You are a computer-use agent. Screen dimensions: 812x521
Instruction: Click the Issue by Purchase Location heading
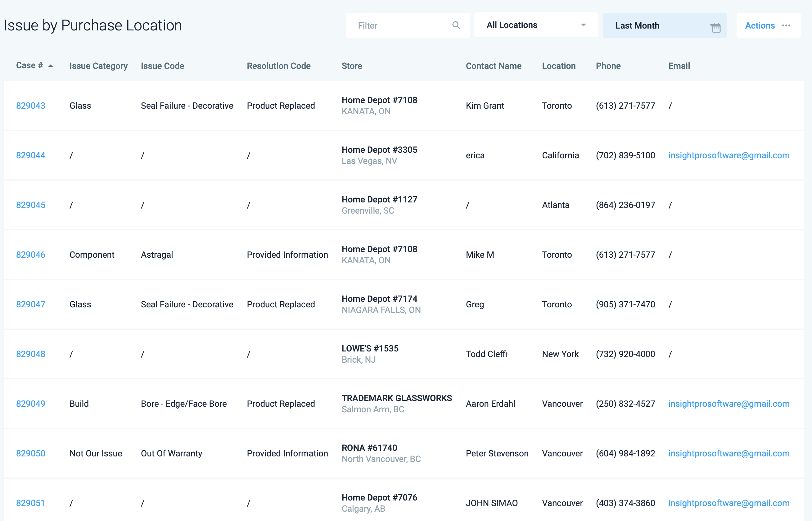coord(93,25)
